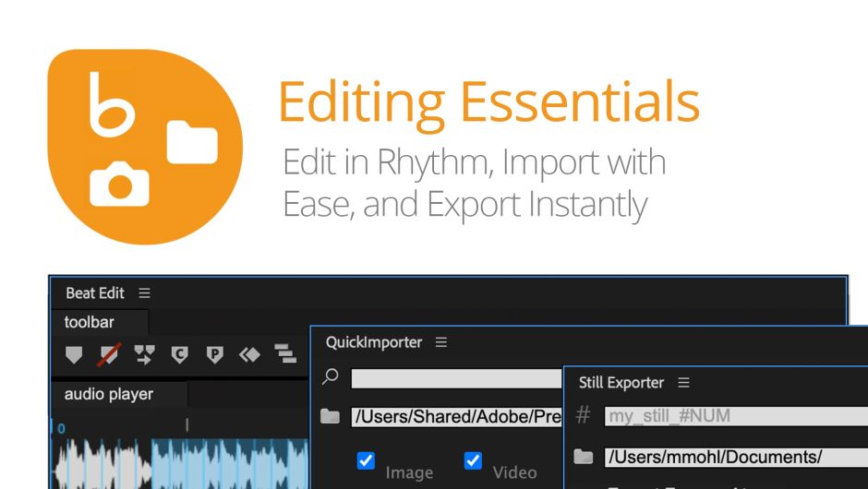Image resolution: width=868 pixels, height=489 pixels.
Task: Click the marker icon labeled C
Action: (x=180, y=354)
